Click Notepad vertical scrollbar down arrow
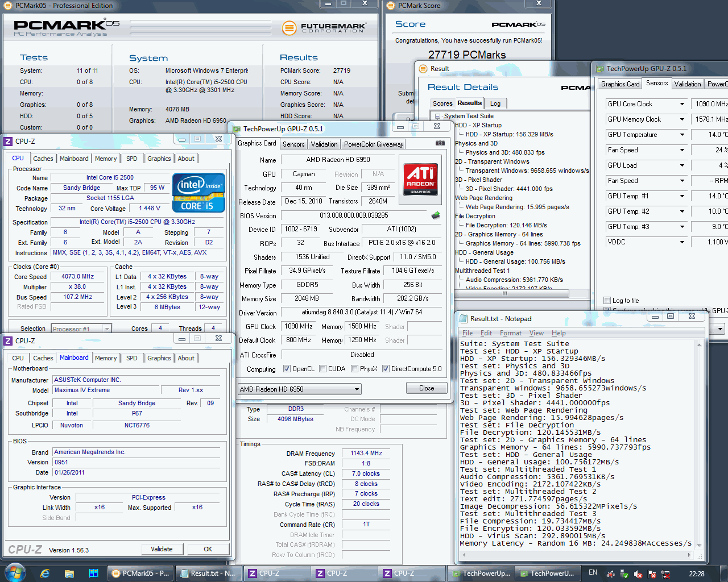The image size is (728, 582). tap(699, 547)
